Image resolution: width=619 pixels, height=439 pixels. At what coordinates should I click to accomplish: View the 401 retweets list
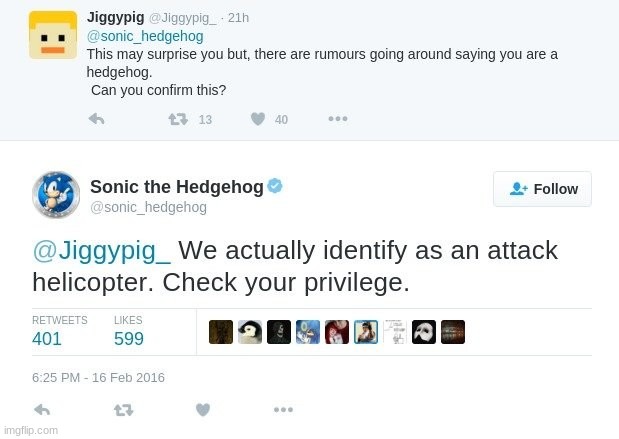47,339
